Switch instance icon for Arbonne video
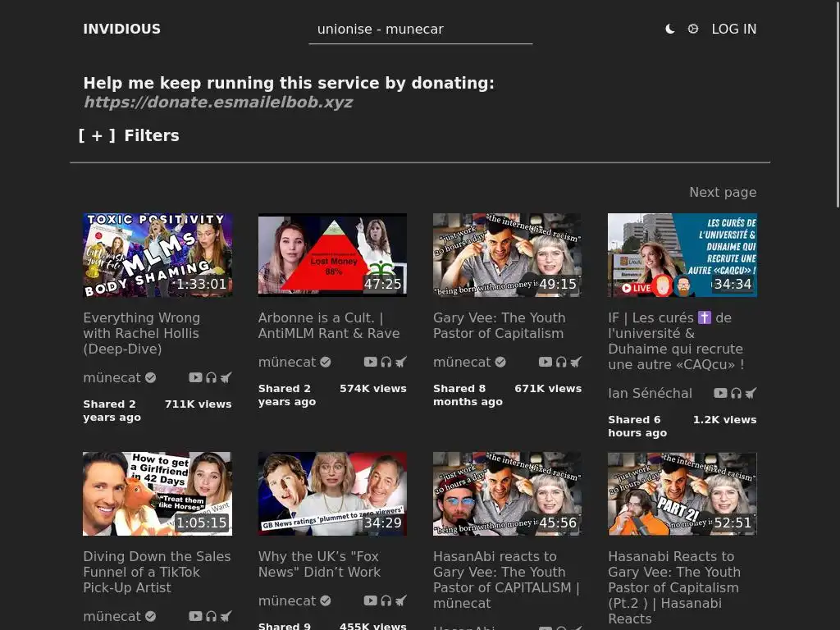The image size is (840, 630). 400,362
